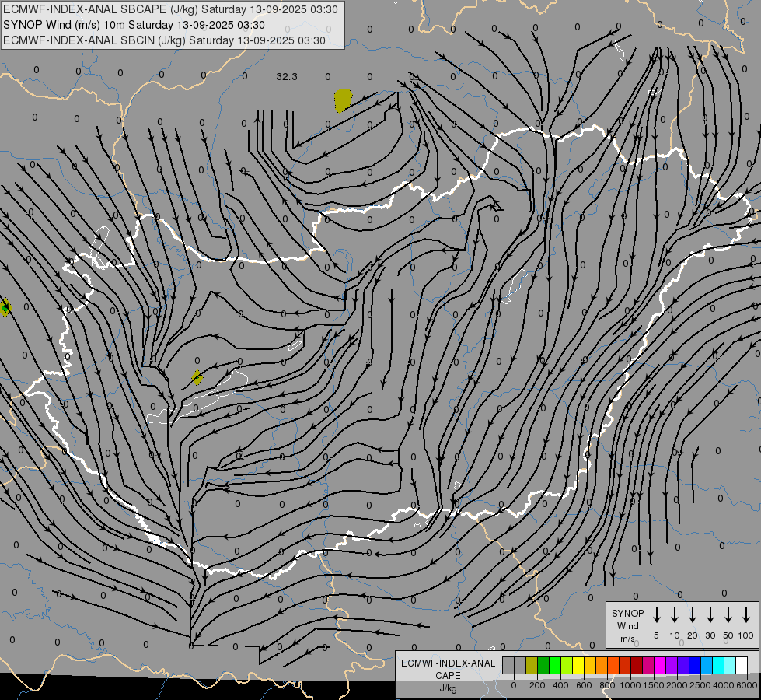Pick the pure blue swatch left of 2500 tick

tap(696, 665)
